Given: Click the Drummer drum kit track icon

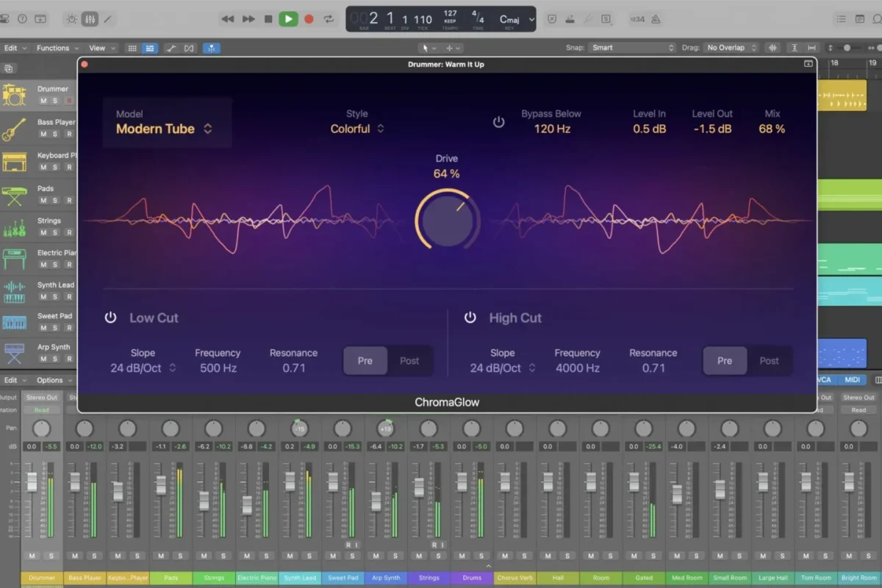Looking at the screenshot, I should 14,95.
